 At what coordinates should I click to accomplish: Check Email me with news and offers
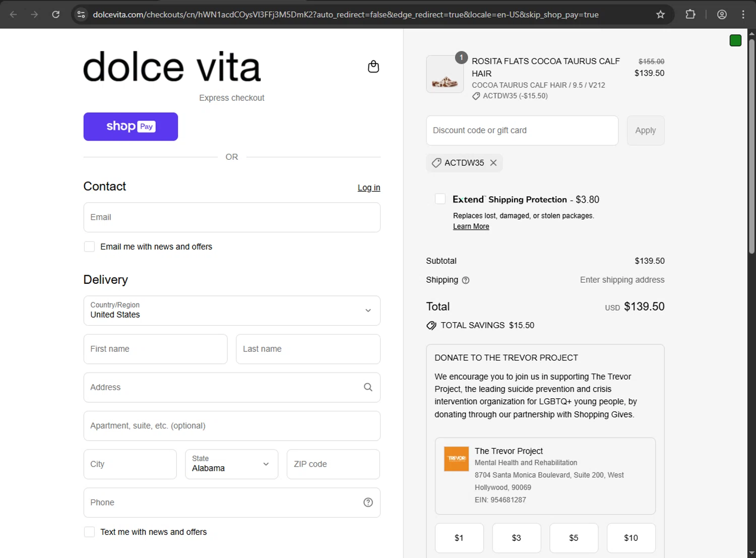tap(89, 246)
